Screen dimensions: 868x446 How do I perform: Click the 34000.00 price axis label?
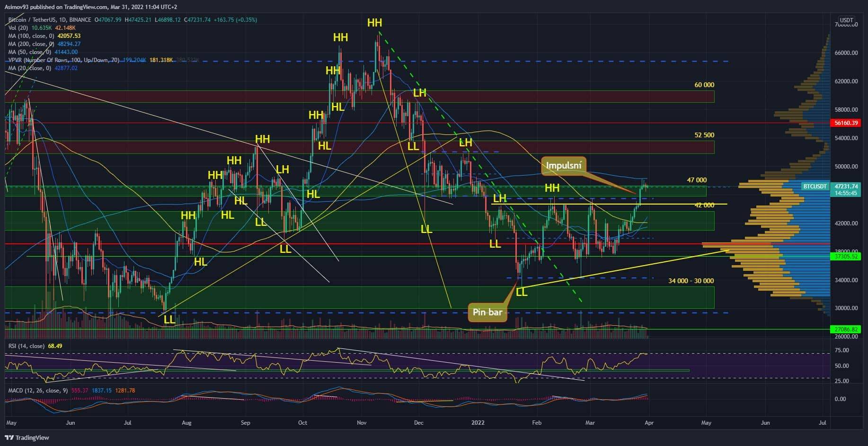(x=846, y=280)
